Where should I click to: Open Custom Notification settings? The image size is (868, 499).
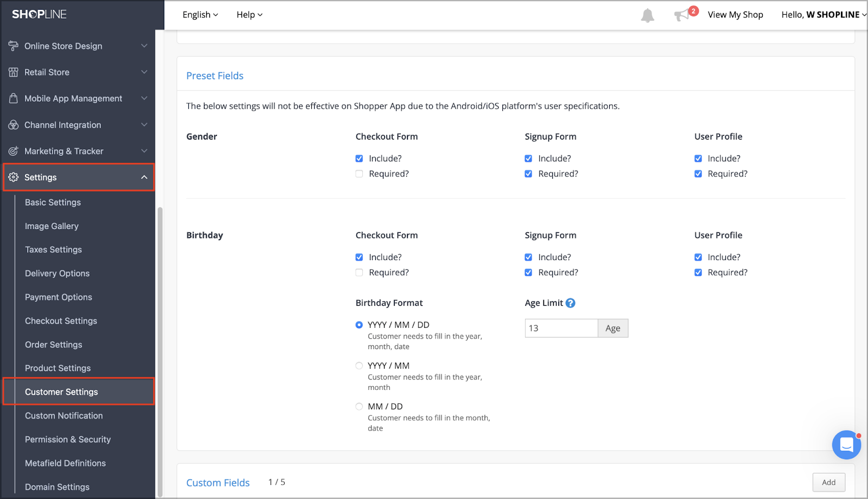click(x=63, y=416)
